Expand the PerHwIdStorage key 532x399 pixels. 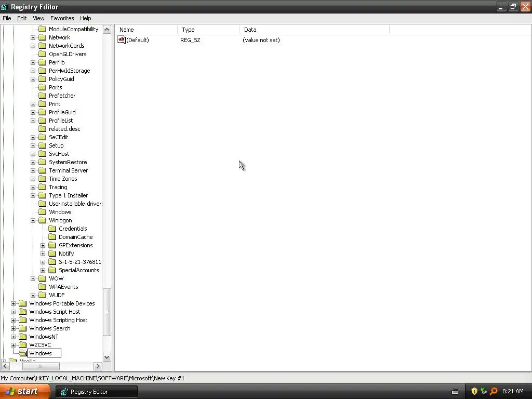coord(33,71)
